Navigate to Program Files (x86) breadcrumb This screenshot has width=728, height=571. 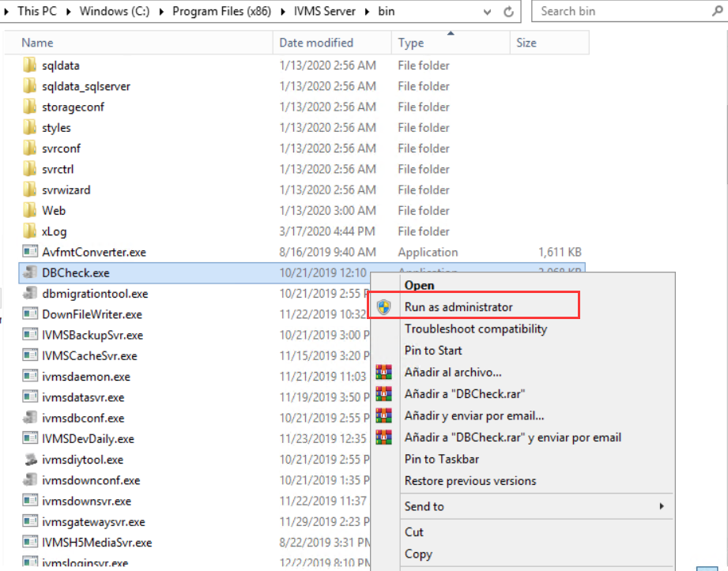coord(221,11)
